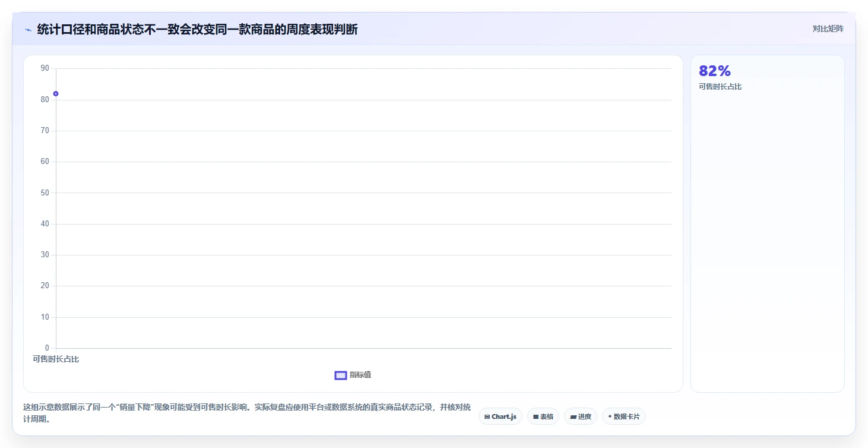Click the chart trend icon beside the title

click(x=28, y=30)
